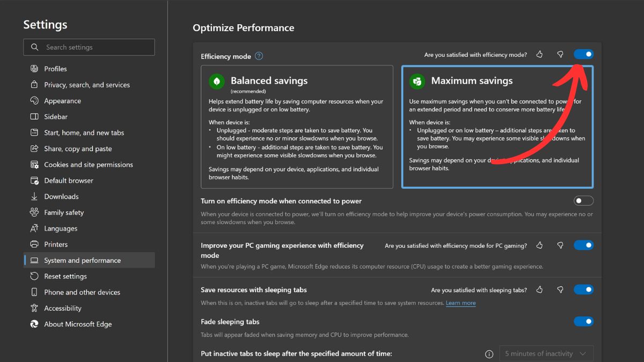Give thumbs up for efficiency mode feedback

539,54
